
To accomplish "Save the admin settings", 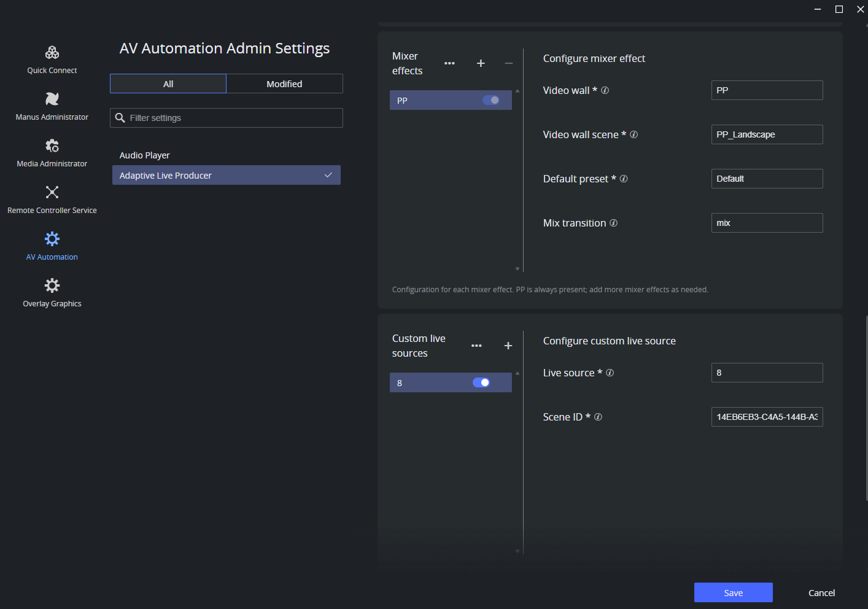I will click(734, 592).
